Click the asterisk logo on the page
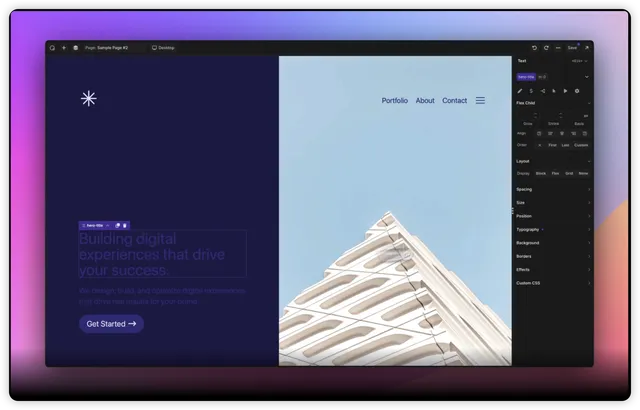 click(88, 98)
